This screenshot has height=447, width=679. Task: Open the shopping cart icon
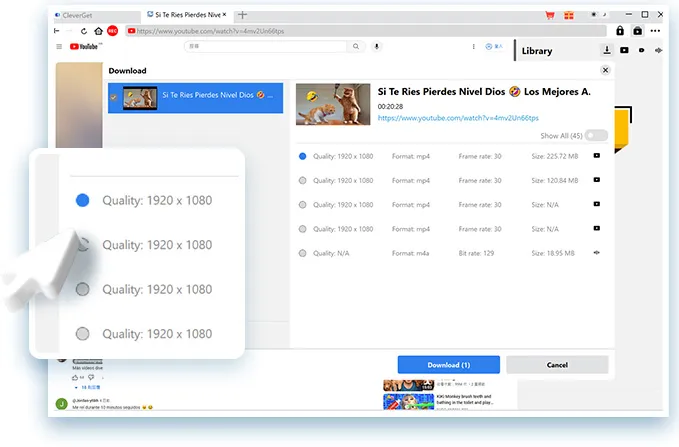(x=550, y=15)
